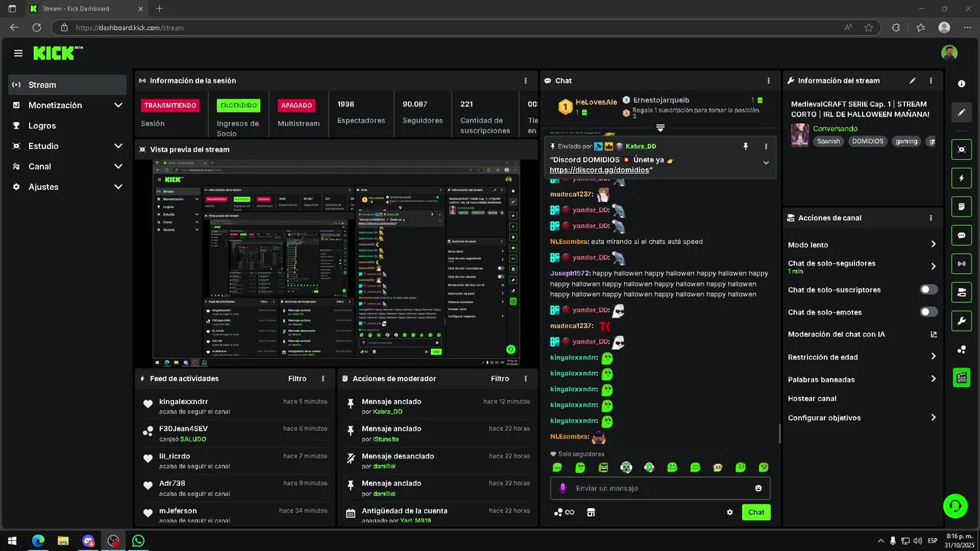Click the three-dots points icon in the right sidebar
The height and width of the screenshot is (551, 980).
pyautogui.click(x=962, y=350)
